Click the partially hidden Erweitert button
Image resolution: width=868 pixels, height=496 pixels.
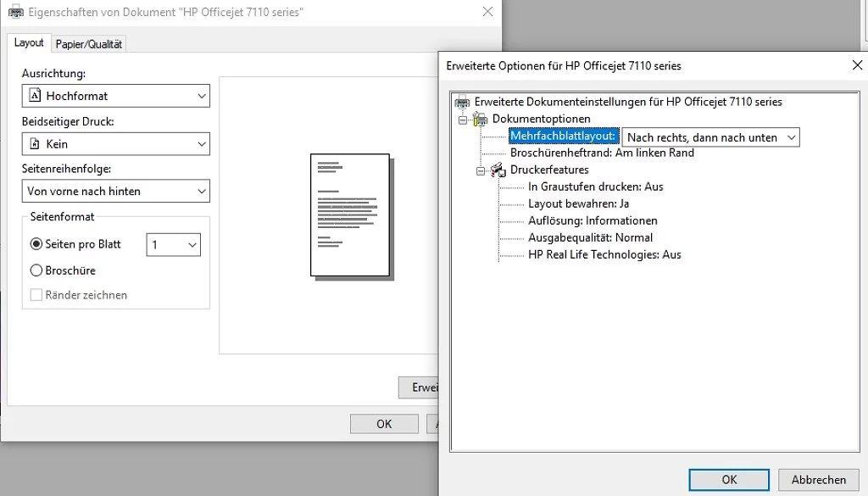pos(419,387)
